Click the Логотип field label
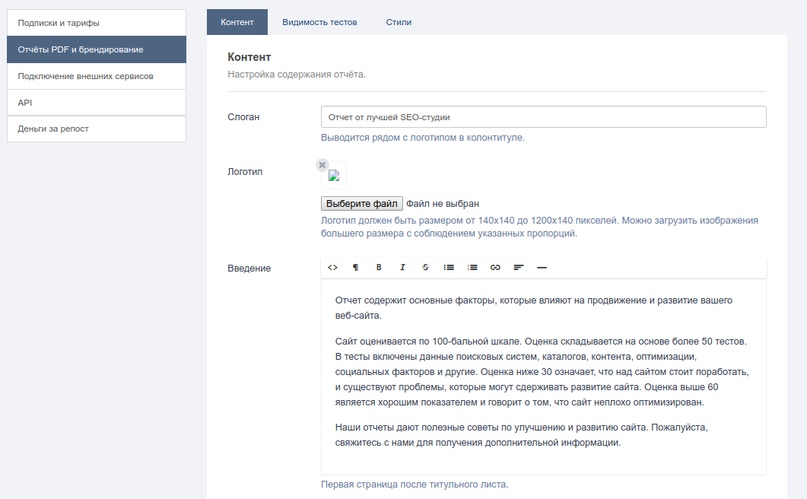Viewport: 807px width, 499px height. click(x=245, y=171)
